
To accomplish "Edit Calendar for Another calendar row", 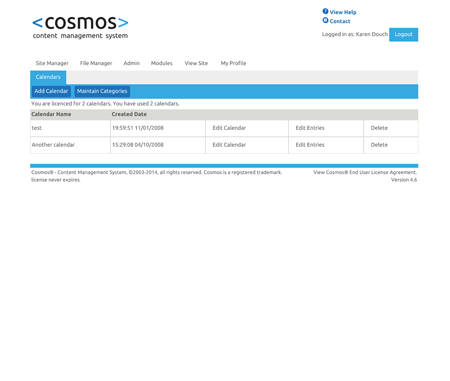I will (x=229, y=145).
